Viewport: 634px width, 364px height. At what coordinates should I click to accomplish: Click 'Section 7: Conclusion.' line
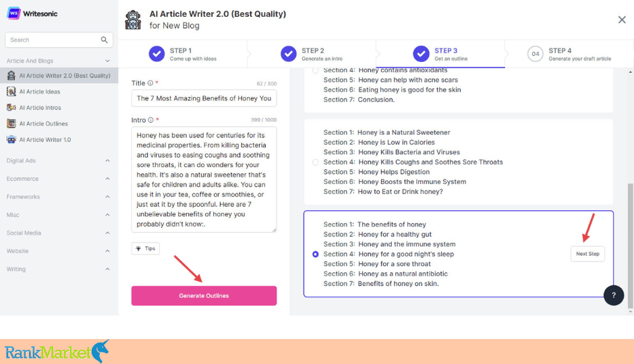click(x=359, y=99)
